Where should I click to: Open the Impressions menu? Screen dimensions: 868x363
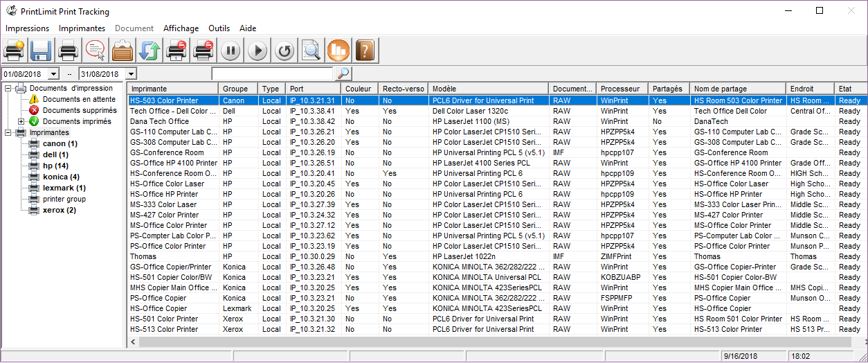pyautogui.click(x=27, y=28)
